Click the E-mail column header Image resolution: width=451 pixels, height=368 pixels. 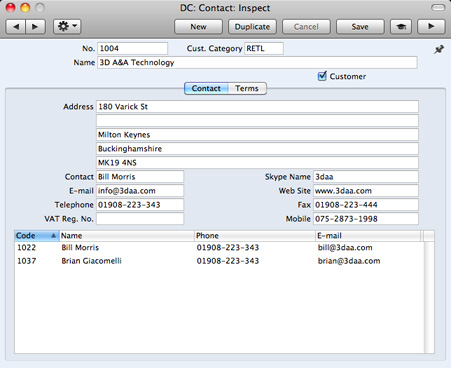(x=368, y=236)
